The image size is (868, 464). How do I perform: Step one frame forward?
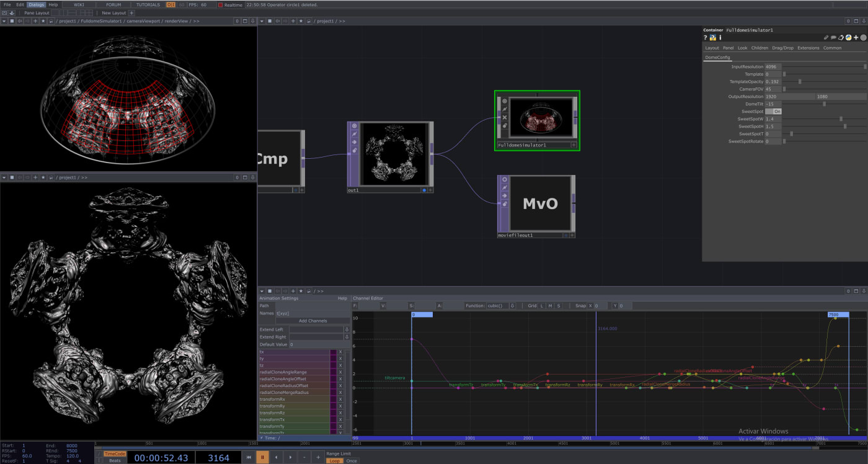coord(290,458)
